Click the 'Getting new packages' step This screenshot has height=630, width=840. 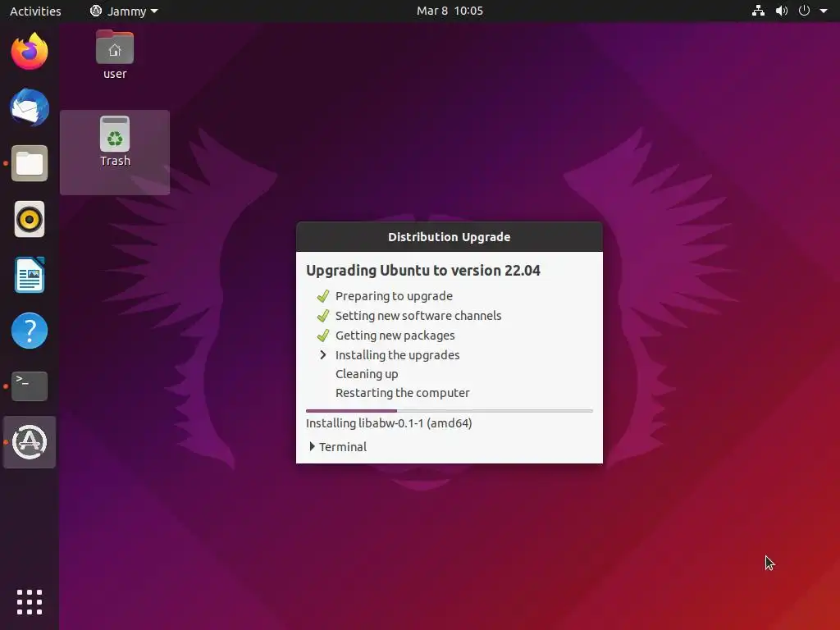[x=395, y=336]
